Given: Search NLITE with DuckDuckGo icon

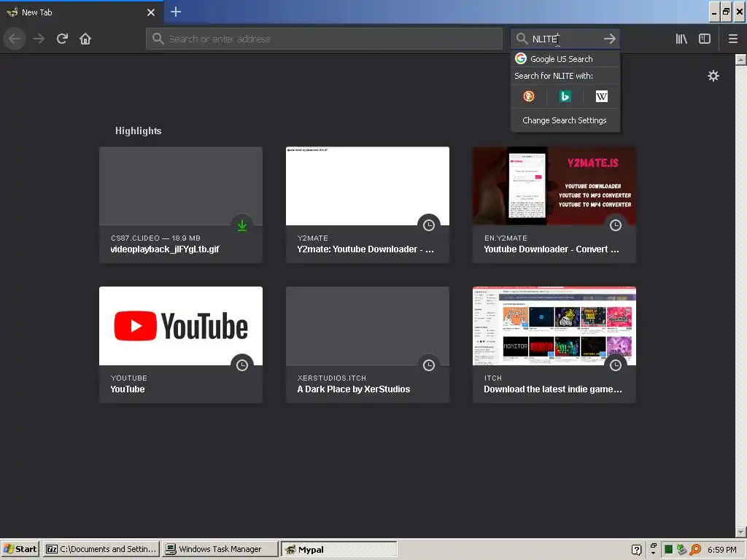Looking at the screenshot, I should 529,97.
